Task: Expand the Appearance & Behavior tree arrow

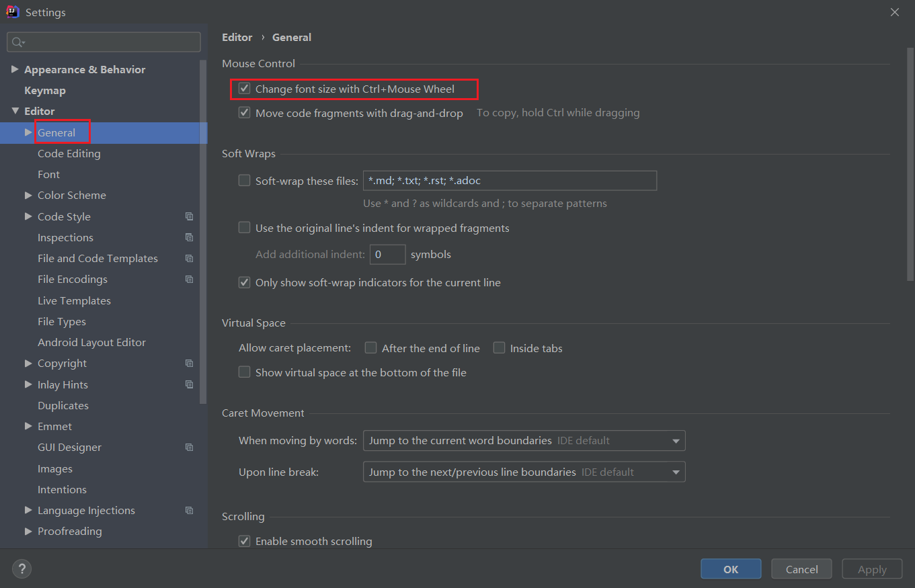Action: (15, 69)
